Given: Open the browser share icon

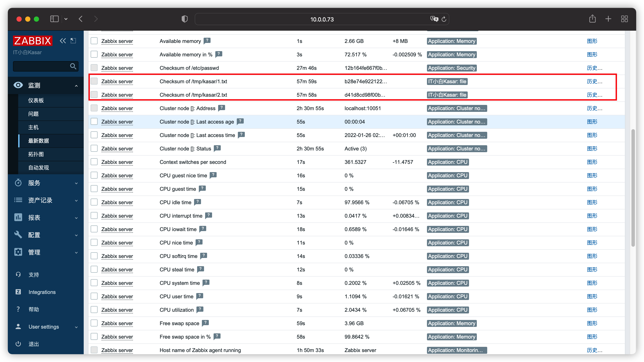Looking at the screenshot, I should [x=592, y=19].
